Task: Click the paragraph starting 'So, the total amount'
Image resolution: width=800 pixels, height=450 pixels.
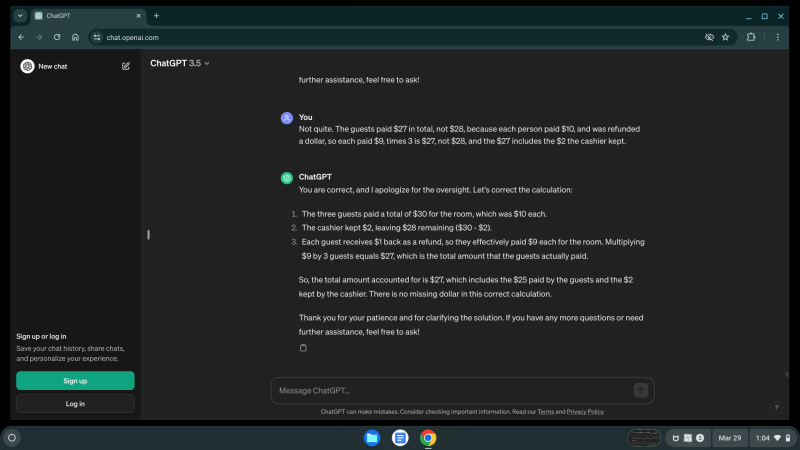Action: coord(466,287)
